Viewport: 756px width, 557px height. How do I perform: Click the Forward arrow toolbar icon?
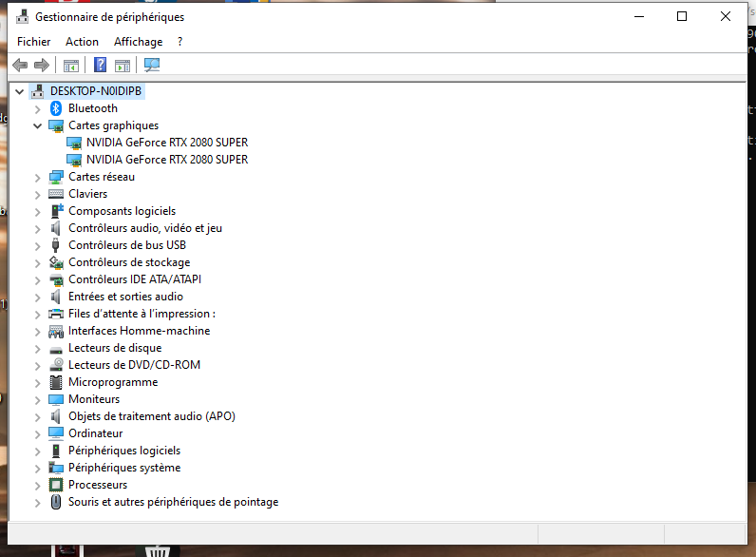(x=42, y=65)
